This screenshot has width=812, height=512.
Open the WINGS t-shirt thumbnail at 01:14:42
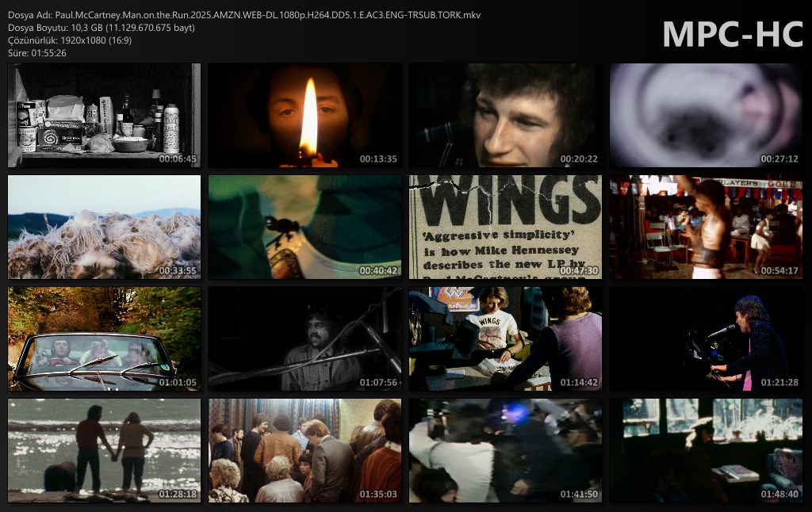click(505, 338)
